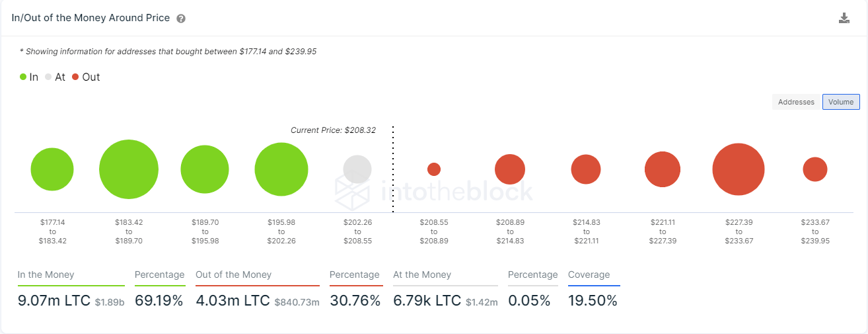Click the In the Money 9.07m LTC value
The image size is (868, 334).
[54, 301]
